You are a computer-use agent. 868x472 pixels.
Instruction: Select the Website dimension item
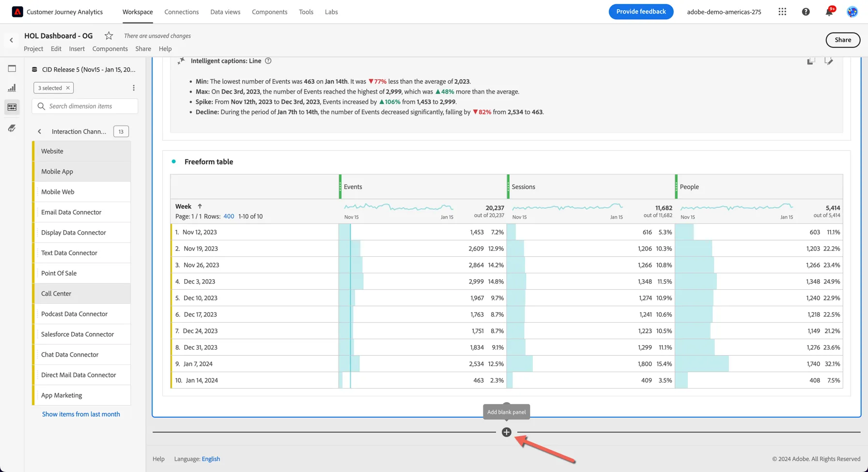coord(81,151)
